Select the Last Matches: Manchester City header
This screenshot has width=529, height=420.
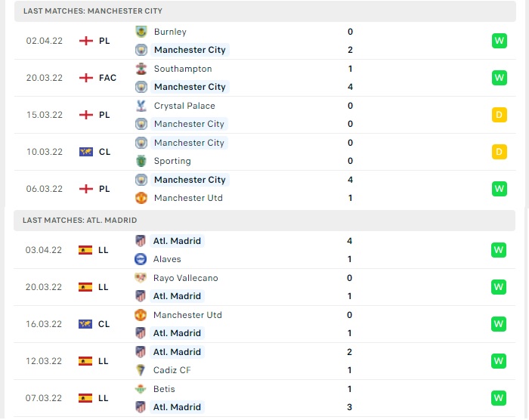[x=265, y=11]
